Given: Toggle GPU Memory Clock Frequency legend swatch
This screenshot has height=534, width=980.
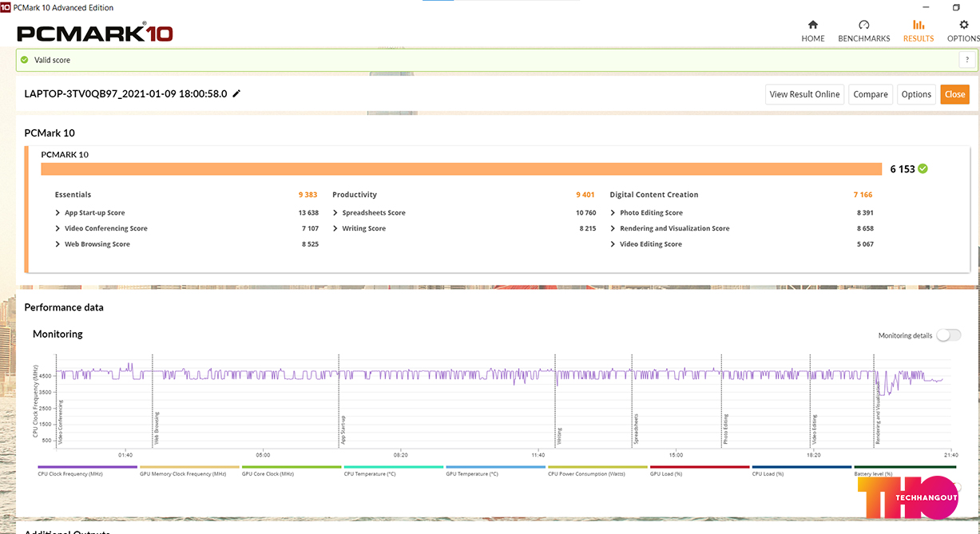Looking at the screenshot, I should 189,467.
